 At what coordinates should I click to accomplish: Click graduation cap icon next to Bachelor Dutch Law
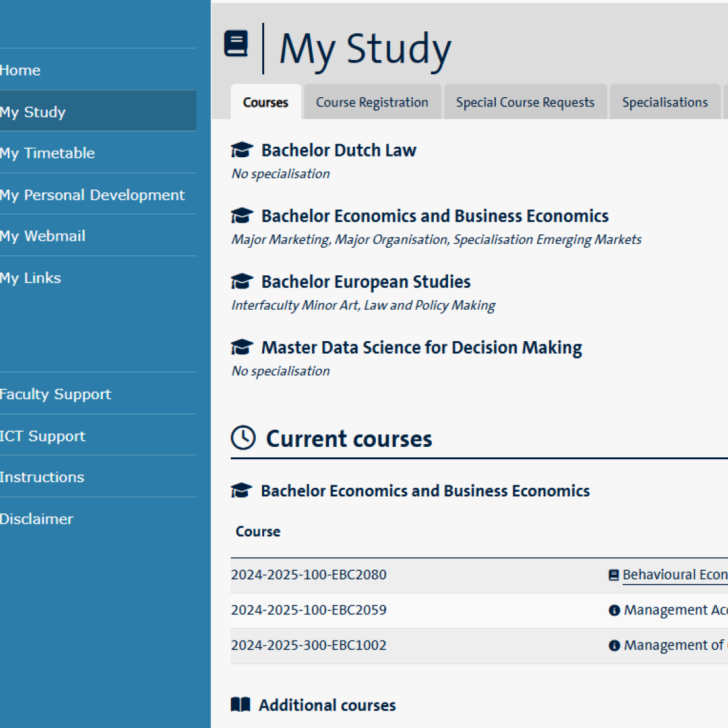pos(242,150)
